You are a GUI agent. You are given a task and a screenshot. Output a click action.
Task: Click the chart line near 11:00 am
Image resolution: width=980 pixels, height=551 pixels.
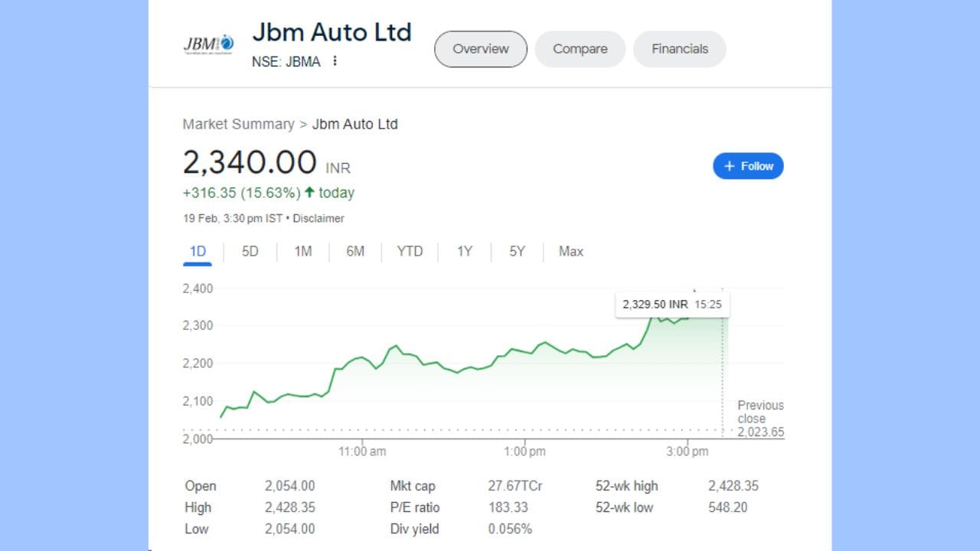click(361, 357)
